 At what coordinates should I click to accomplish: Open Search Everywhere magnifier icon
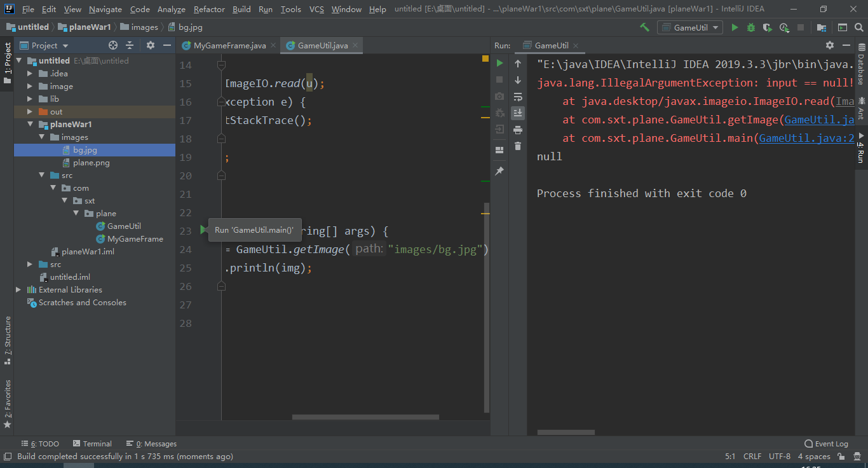click(x=858, y=27)
